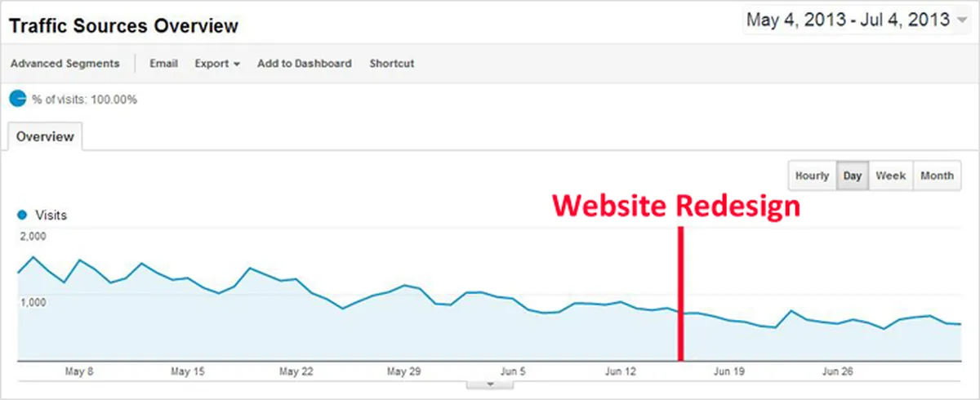Select the Overview tab
The image size is (980, 400).
tap(46, 136)
